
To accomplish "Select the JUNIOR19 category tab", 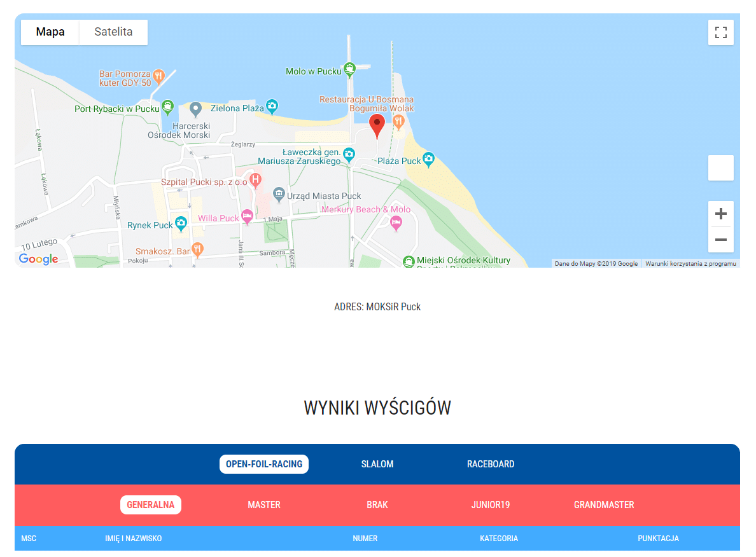I will [491, 505].
